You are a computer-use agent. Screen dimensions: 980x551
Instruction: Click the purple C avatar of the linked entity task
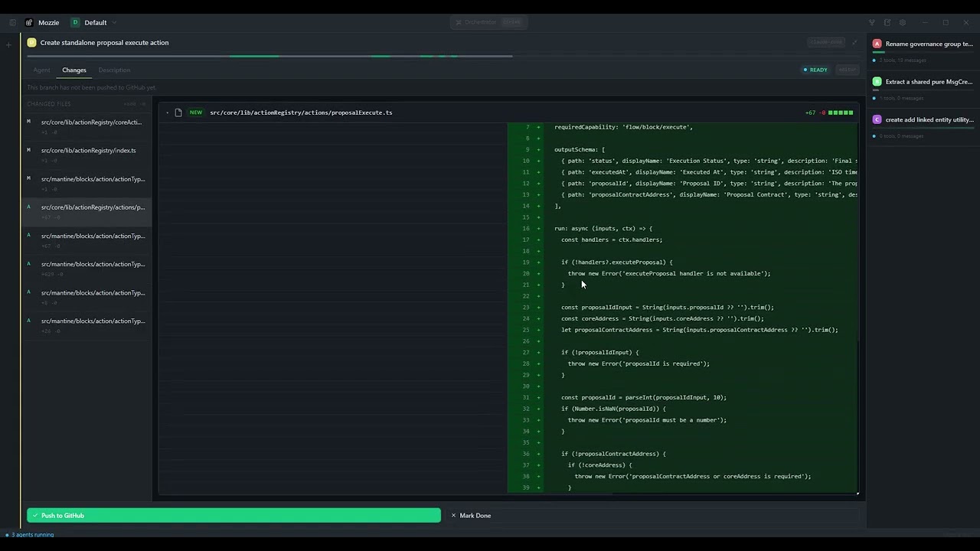[877, 119]
